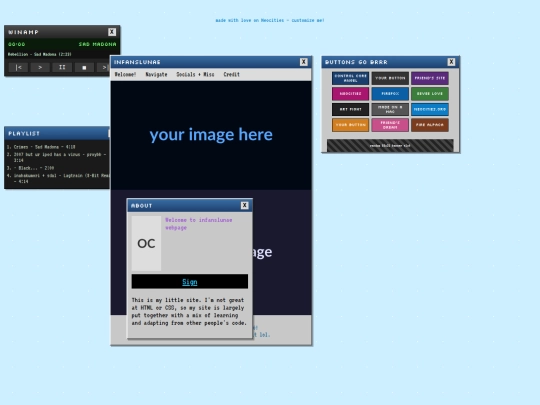Open the Credit menu item
The image size is (540, 405).
point(231,74)
